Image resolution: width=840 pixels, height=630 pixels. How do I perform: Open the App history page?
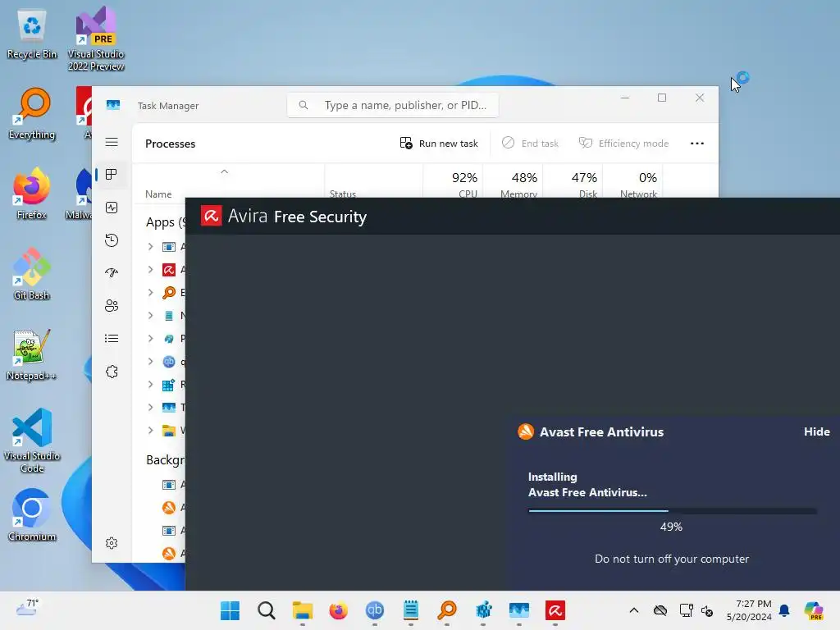[x=112, y=240]
